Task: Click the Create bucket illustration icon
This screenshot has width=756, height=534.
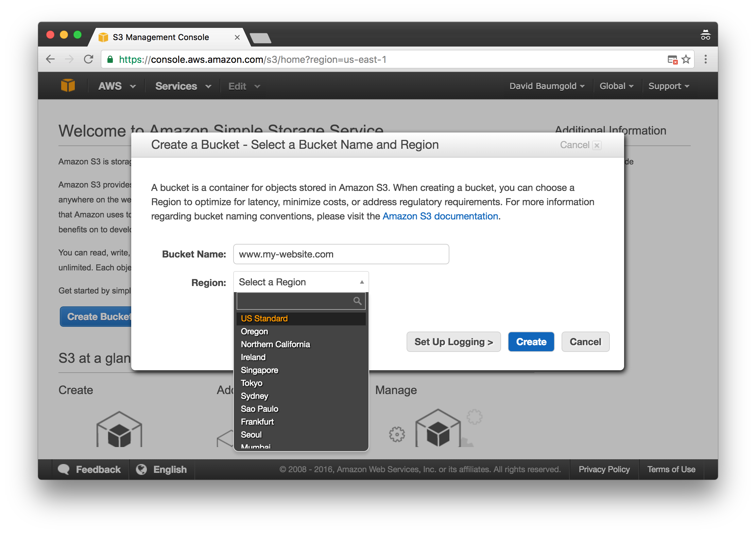Action: coord(119,429)
